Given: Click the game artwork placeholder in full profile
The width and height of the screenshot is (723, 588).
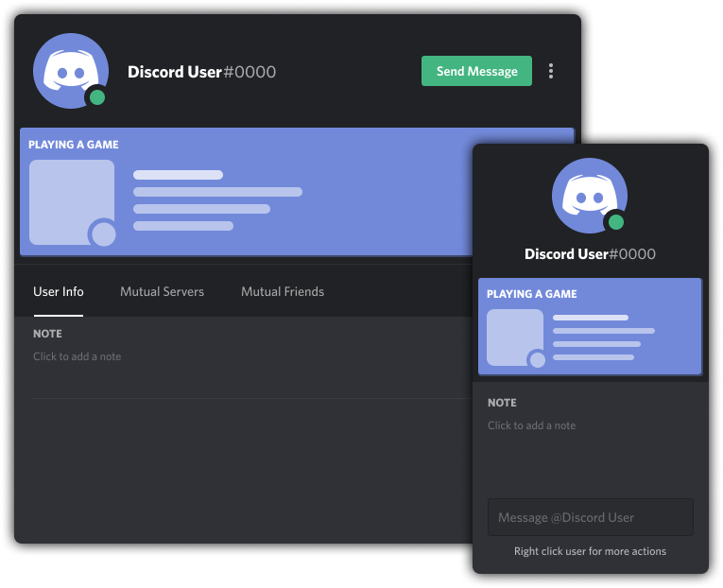Looking at the screenshot, I should [x=72, y=202].
